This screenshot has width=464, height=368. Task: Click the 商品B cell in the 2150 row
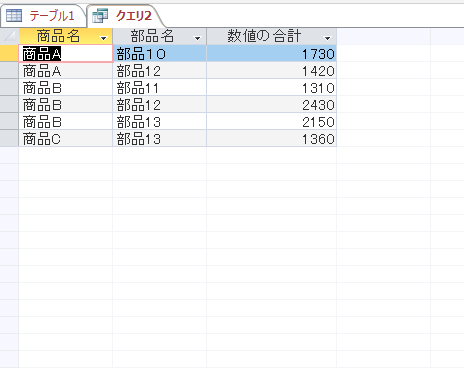coord(66,122)
